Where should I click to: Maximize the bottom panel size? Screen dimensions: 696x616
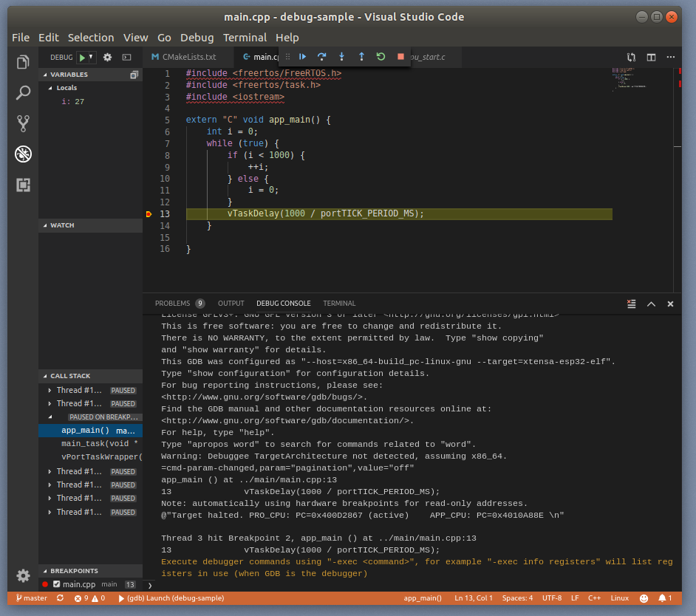651,304
